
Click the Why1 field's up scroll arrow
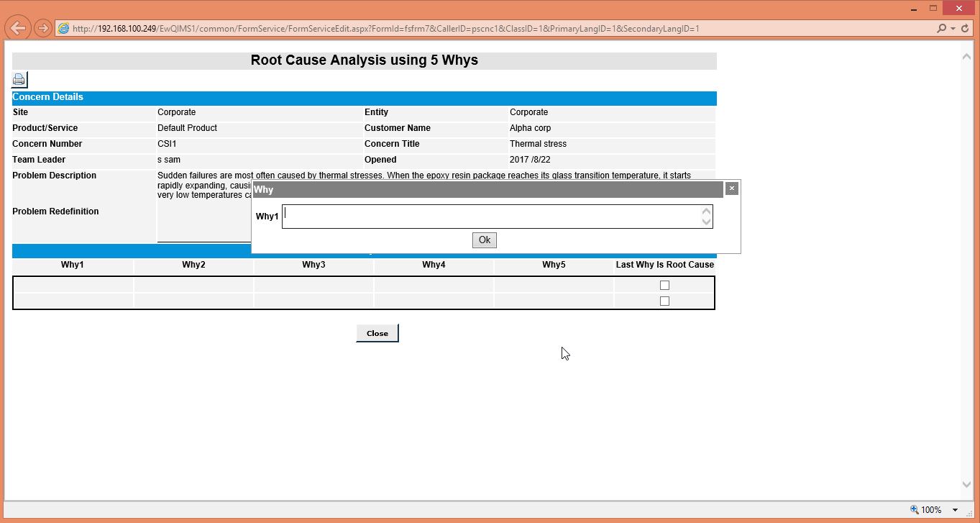click(706, 211)
